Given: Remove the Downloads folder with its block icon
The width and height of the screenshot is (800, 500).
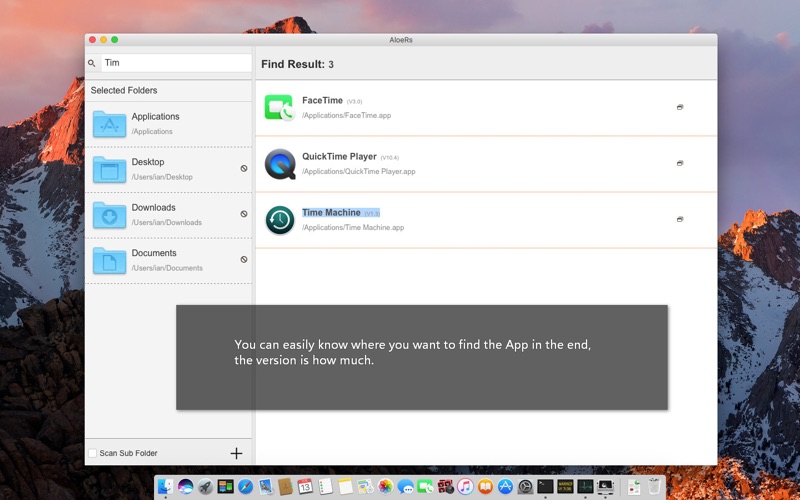Looking at the screenshot, I should (244, 214).
